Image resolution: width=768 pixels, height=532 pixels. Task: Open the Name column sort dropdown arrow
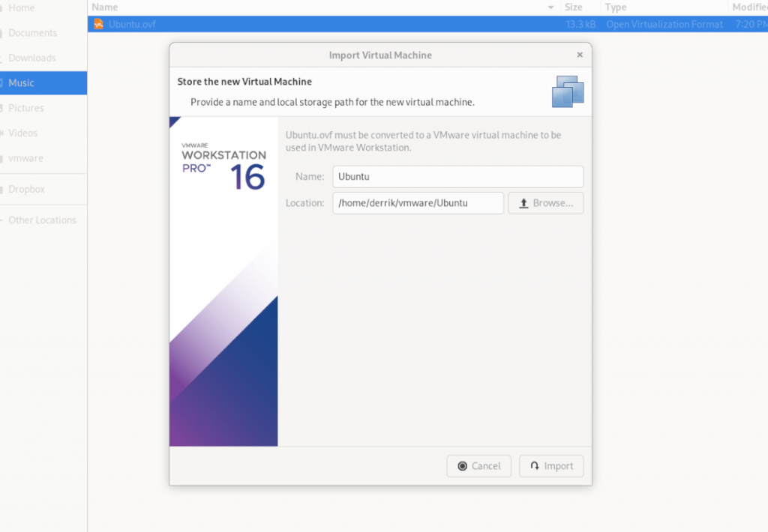551,7
